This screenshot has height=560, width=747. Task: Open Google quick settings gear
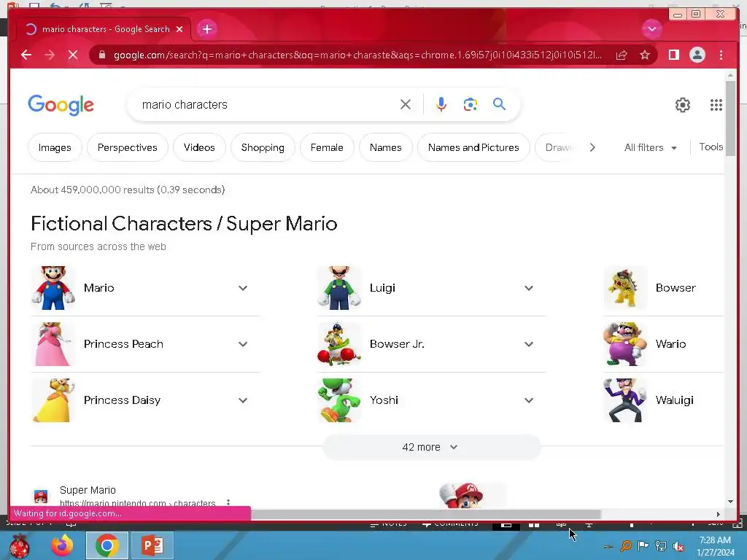click(683, 105)
